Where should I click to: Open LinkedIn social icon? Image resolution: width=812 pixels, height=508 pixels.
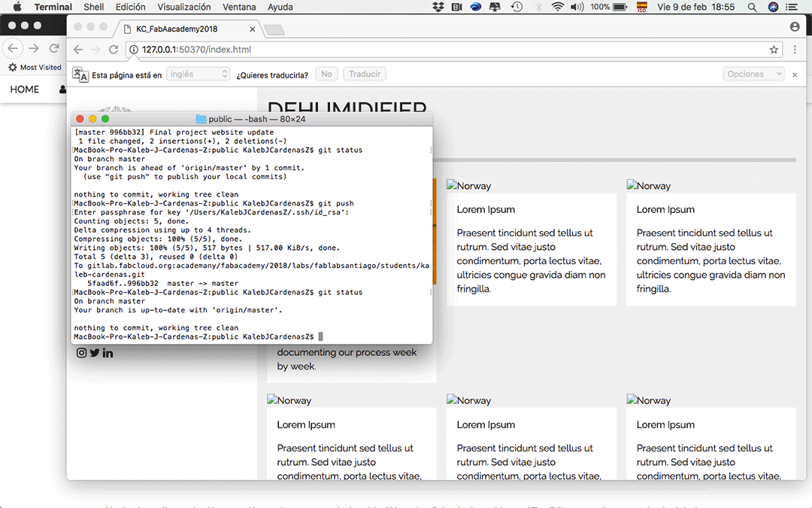[x=108, y=353]
